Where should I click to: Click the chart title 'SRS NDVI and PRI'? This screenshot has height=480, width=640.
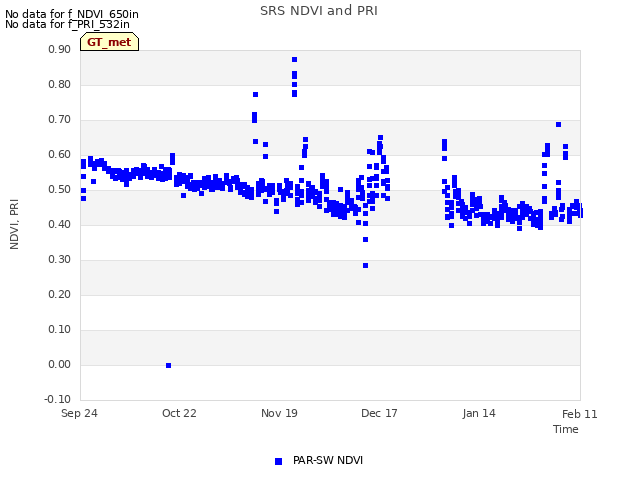click(x=319, y=11)
